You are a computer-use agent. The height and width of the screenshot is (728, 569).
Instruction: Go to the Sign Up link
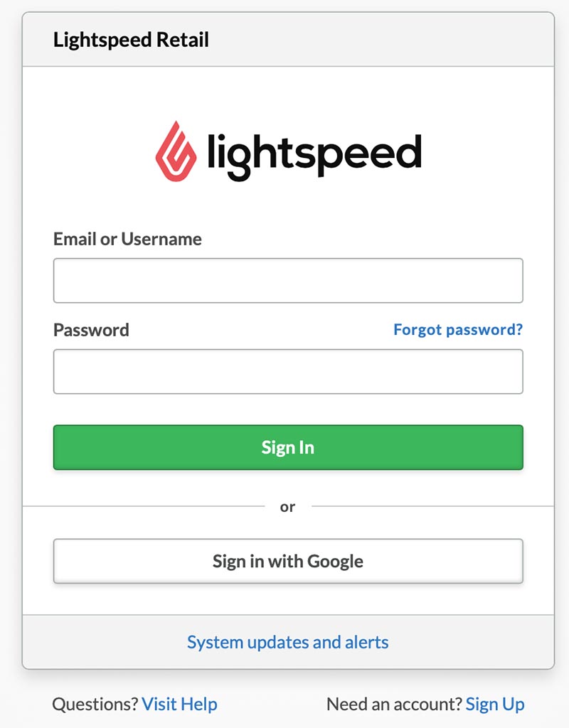[495, 705]
